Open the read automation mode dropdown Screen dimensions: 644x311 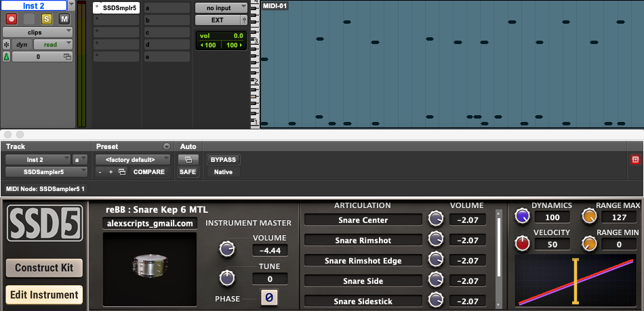click(x=53, y=45)
